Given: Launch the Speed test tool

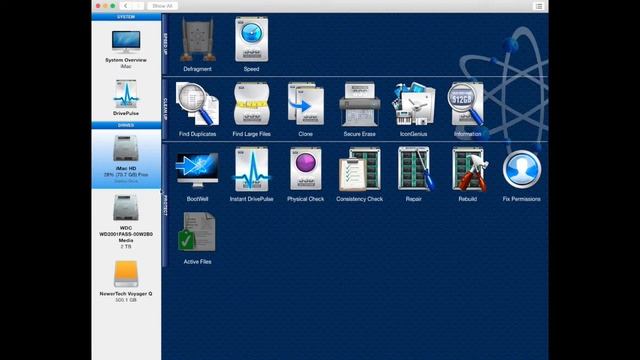Looking at the screenshot, I should [x=251, y=44].
